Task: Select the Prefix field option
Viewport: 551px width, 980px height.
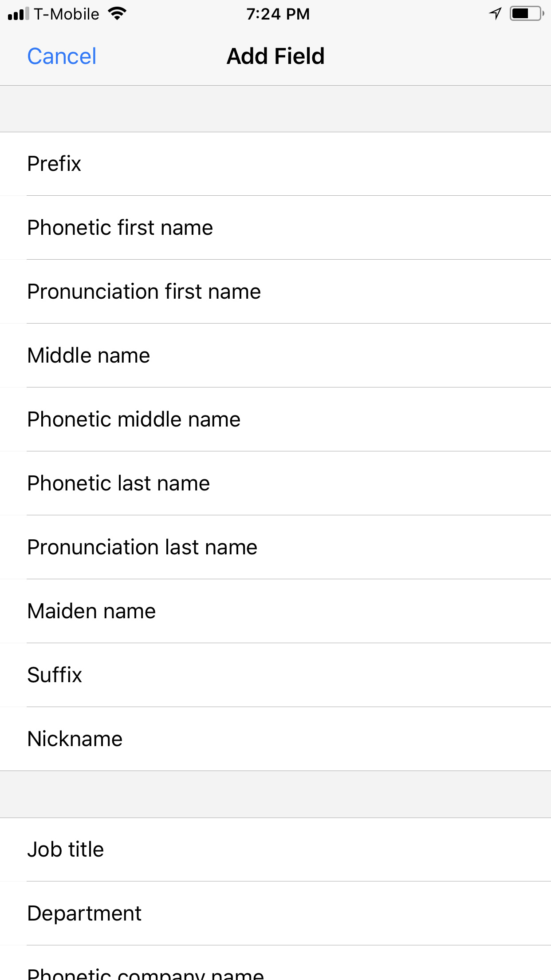Action: 275,164
